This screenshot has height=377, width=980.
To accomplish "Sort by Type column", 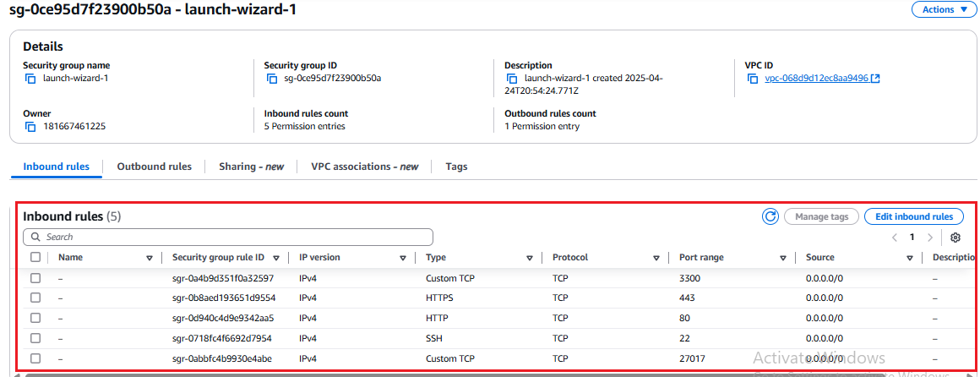I will coord(530,258).
